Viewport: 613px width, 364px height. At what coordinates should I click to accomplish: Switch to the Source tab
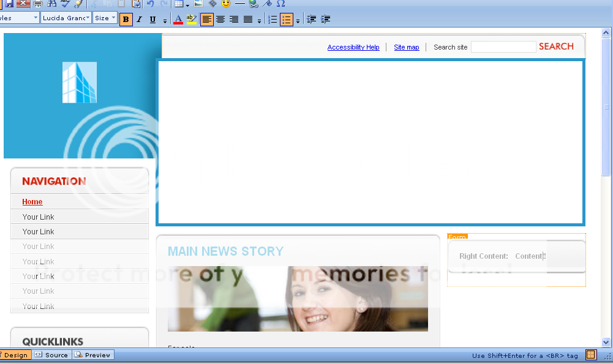(51, 355)
